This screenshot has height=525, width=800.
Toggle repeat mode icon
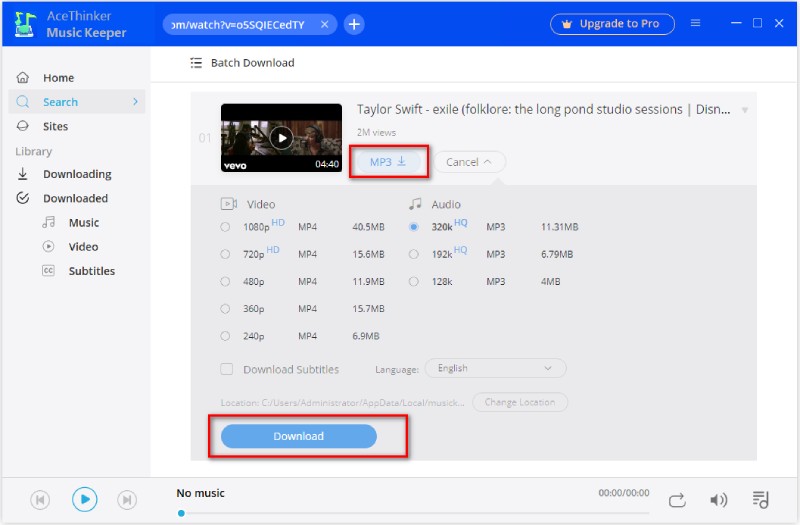coord(677,500)
